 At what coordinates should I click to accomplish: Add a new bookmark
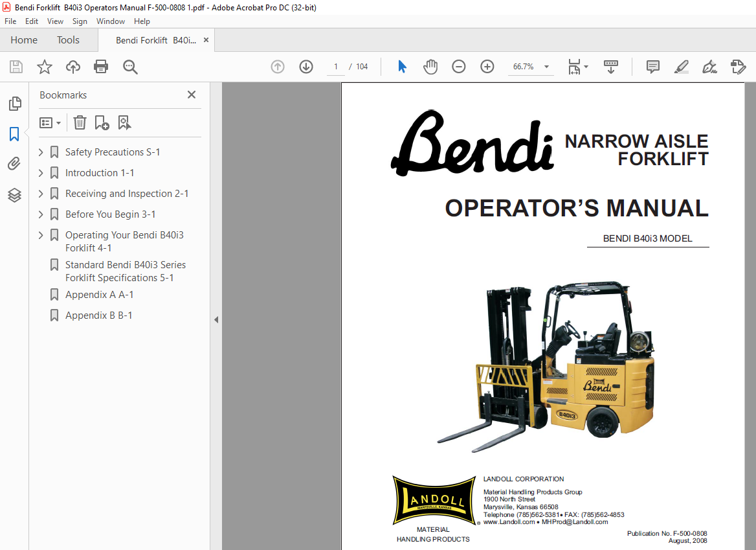point(102,122)
